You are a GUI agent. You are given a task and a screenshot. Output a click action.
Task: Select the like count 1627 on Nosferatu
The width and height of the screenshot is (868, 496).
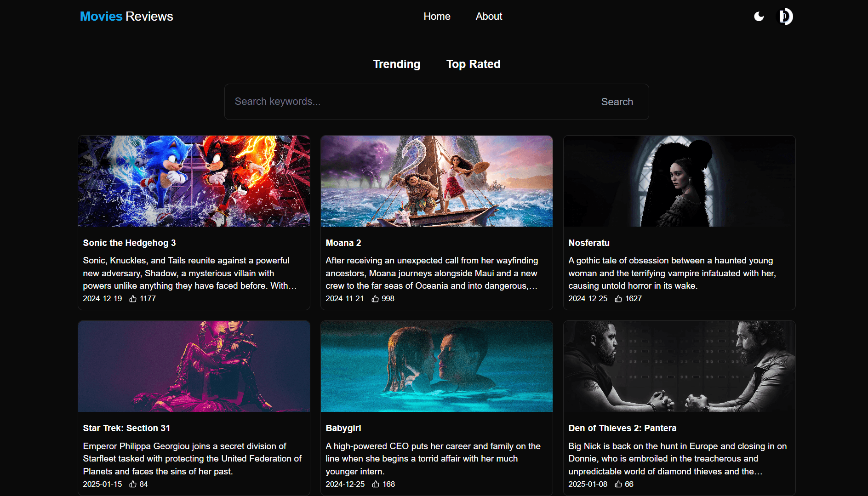[634, 299]
